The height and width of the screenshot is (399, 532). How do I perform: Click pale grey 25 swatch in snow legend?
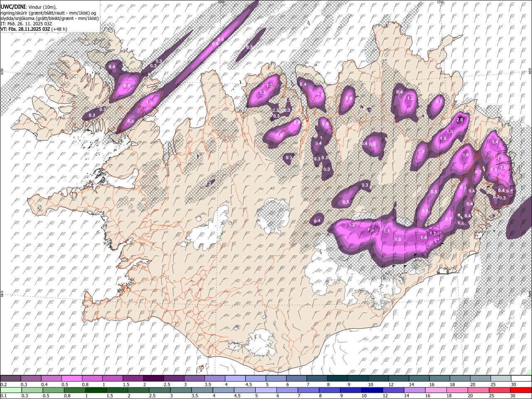pyautogui.click(x=501, y=378)
